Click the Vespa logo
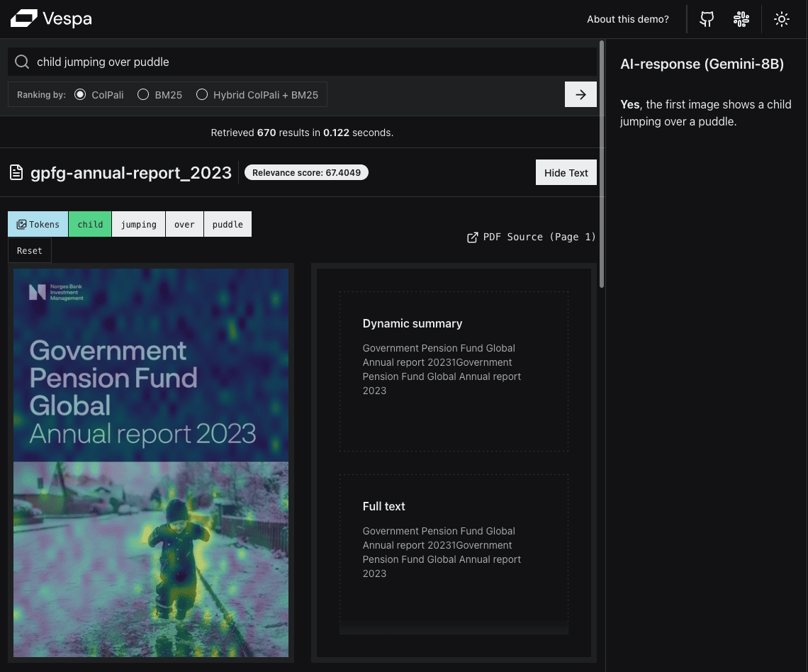 (51, 18)
